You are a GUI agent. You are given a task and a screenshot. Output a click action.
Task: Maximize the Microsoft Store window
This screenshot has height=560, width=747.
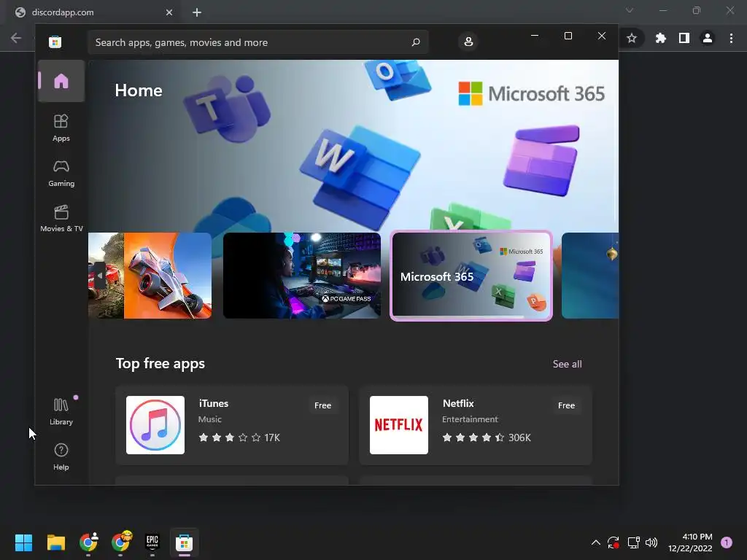(x=568, y=36)
